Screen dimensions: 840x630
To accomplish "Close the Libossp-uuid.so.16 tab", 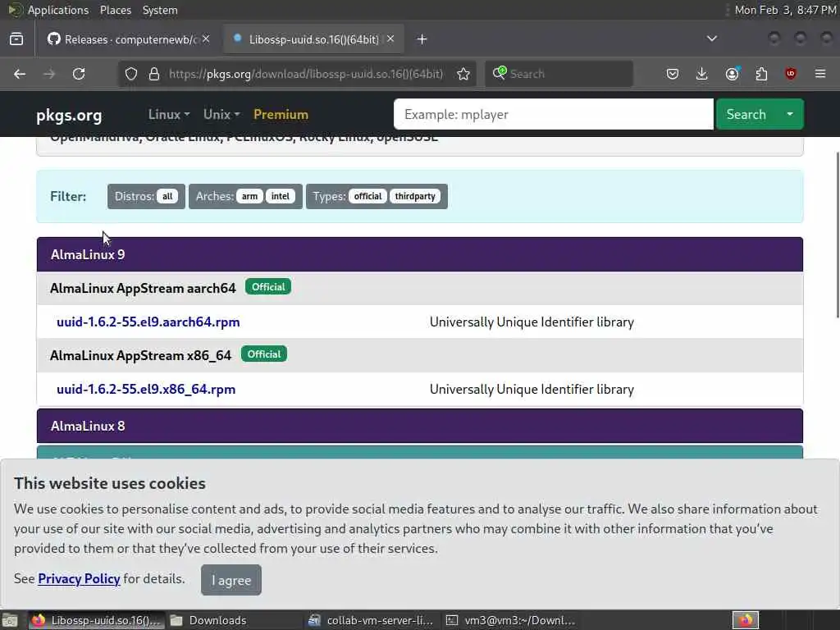I will point(390,39).
